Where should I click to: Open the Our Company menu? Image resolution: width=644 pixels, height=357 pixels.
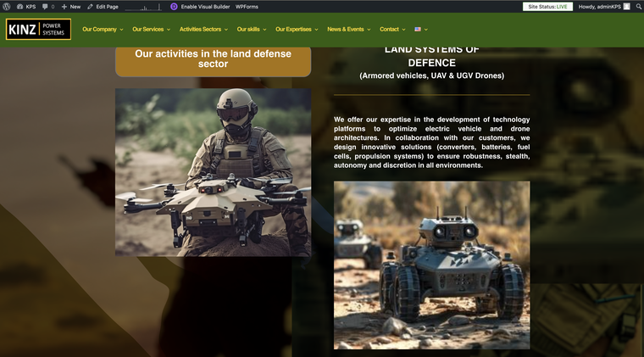(99, 29)
